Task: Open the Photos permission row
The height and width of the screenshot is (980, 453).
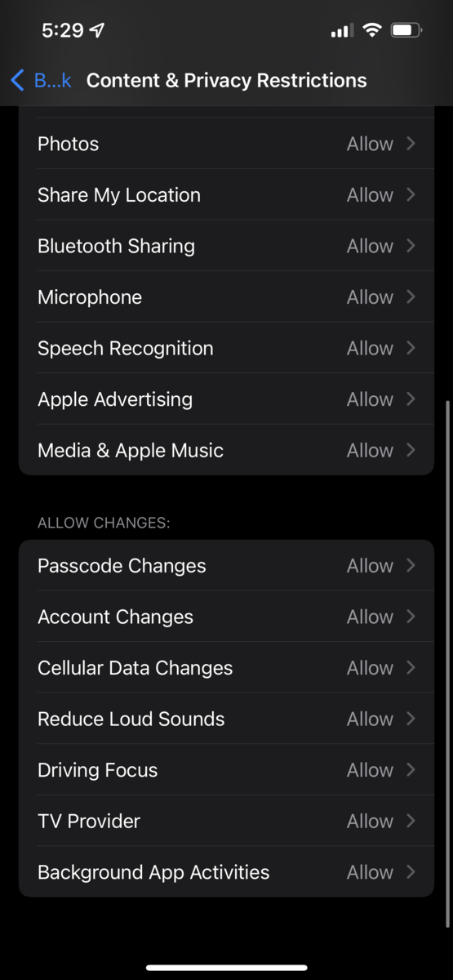Action: click(x=226, y=144)
